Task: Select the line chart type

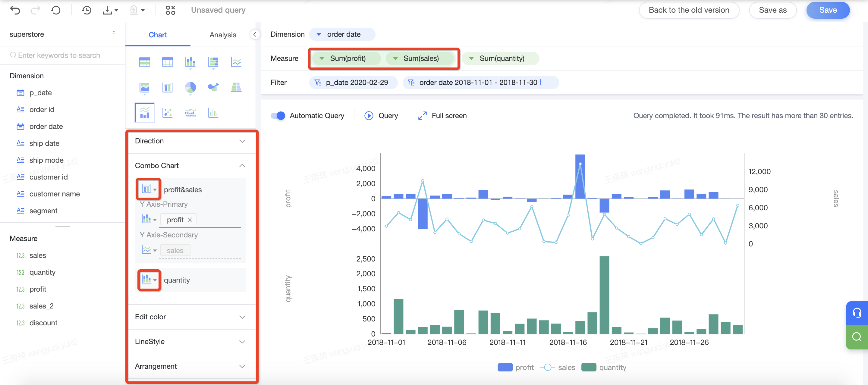Action: (236, 62)
